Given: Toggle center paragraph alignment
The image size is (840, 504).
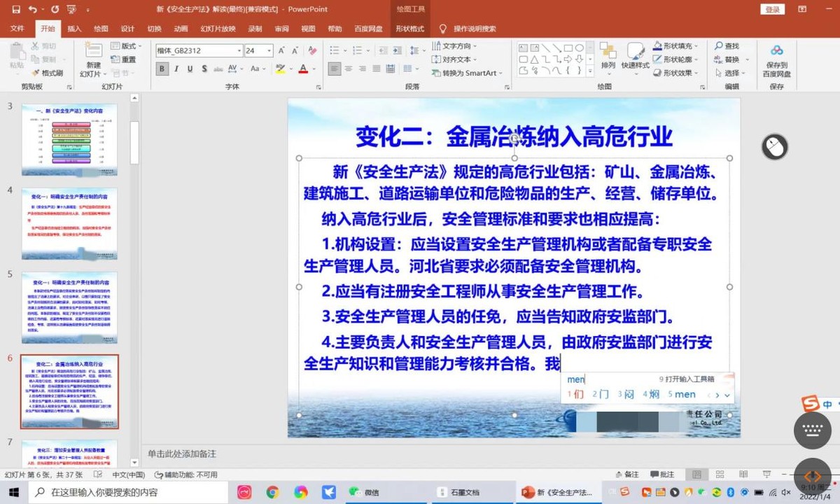Looking at the screenshot, I should pos(349,69).
